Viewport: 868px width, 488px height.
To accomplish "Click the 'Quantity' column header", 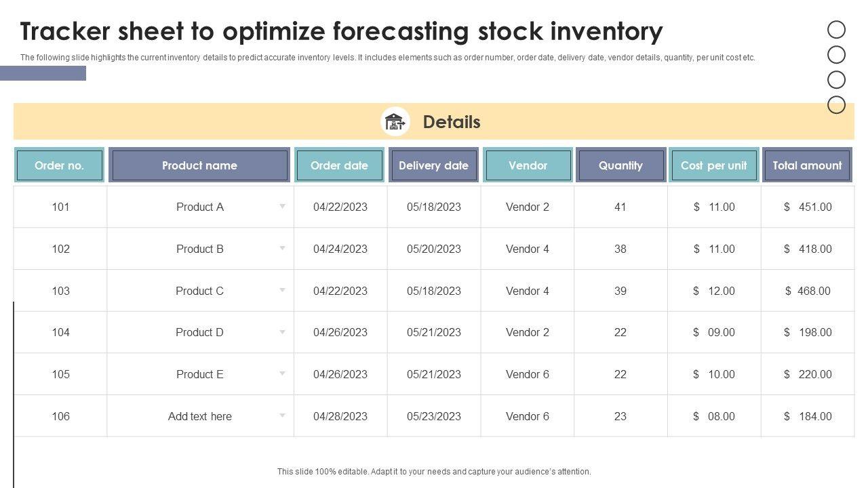I will click(x=620, y=165).
